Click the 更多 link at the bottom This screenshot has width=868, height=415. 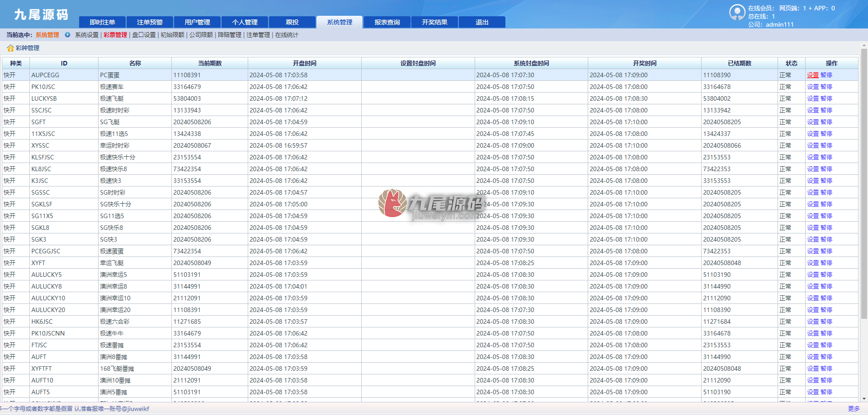(854, 409)
